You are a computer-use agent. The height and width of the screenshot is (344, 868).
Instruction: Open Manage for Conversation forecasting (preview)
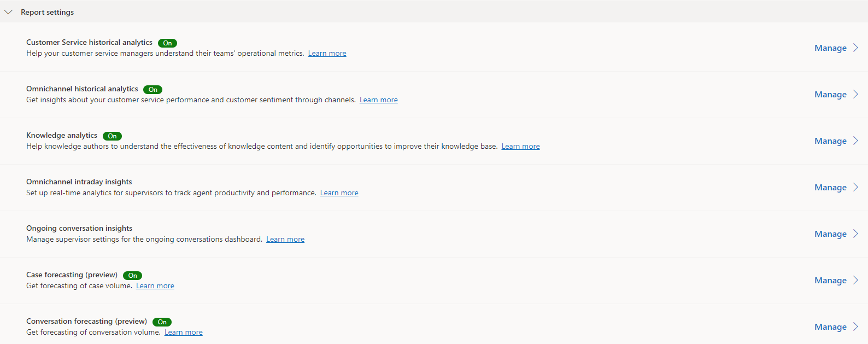pos(830,327)
